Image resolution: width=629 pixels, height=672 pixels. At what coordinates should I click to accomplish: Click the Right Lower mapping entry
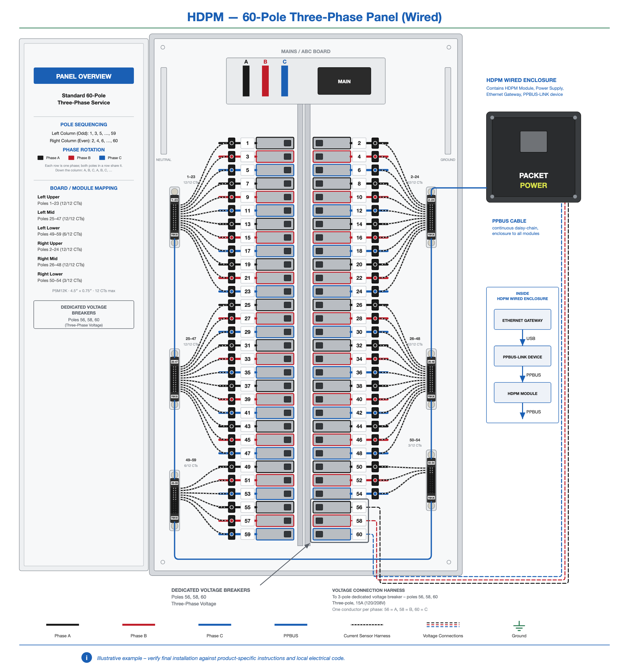[x=60, y=277]
